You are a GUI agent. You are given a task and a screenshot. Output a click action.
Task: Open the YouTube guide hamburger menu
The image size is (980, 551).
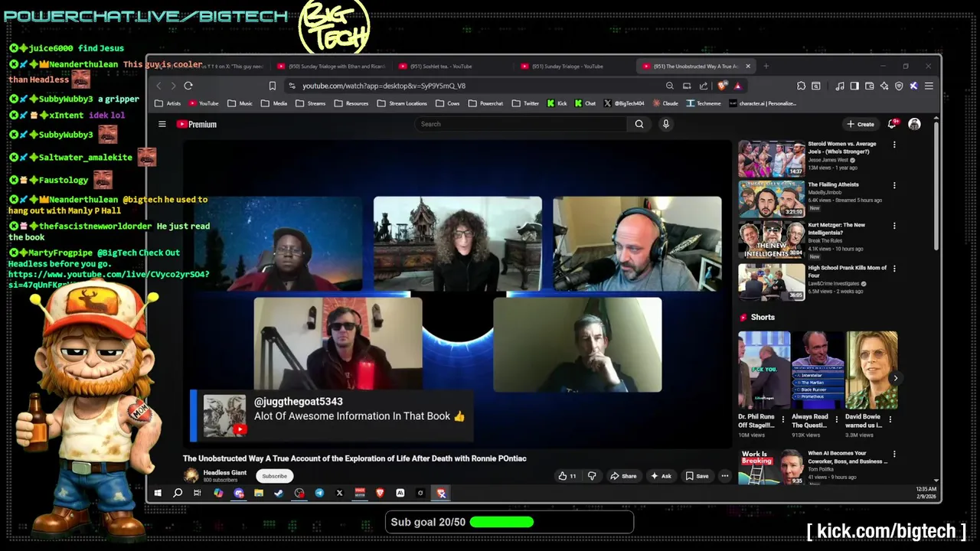click(x=162, y=124)
